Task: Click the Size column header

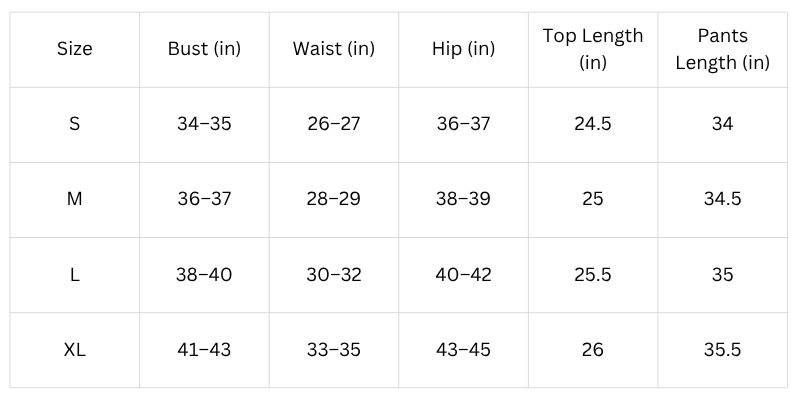Action: (75, 49)
